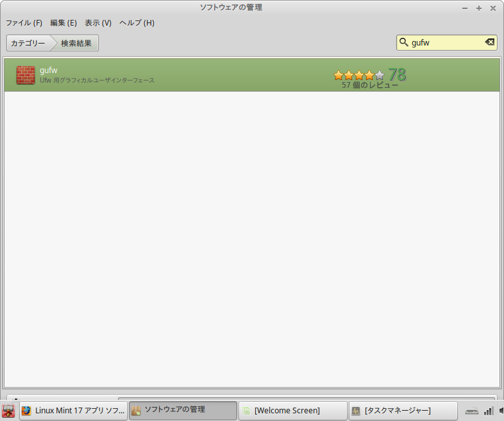Open the Mint menu icon in taskbar
This screenshot has height=421, width=504.
(x=9, y=411)
